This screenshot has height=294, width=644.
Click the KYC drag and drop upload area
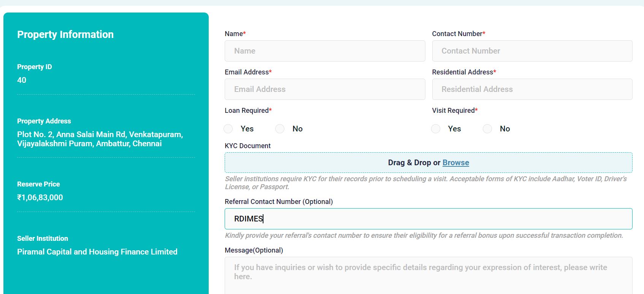coord(428,163)
